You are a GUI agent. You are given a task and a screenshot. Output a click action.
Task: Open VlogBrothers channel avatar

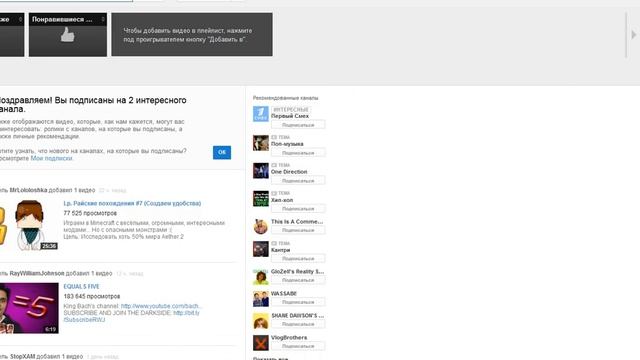tap(260, 343)
